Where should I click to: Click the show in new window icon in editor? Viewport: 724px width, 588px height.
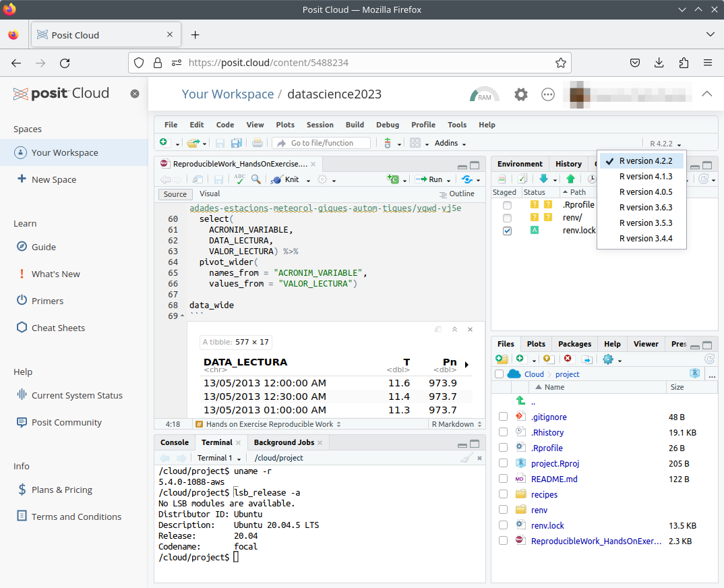click(x=198, y=179)
